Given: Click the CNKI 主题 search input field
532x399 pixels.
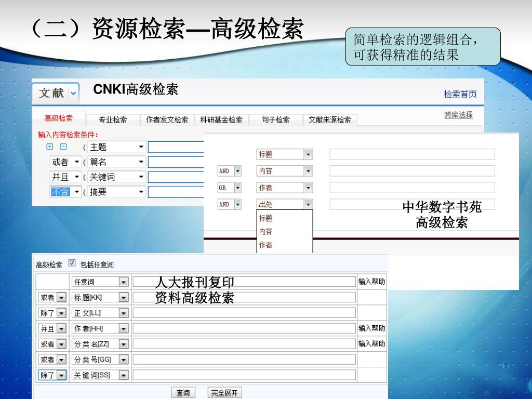Looking at the screenshot, I should 176,147.
